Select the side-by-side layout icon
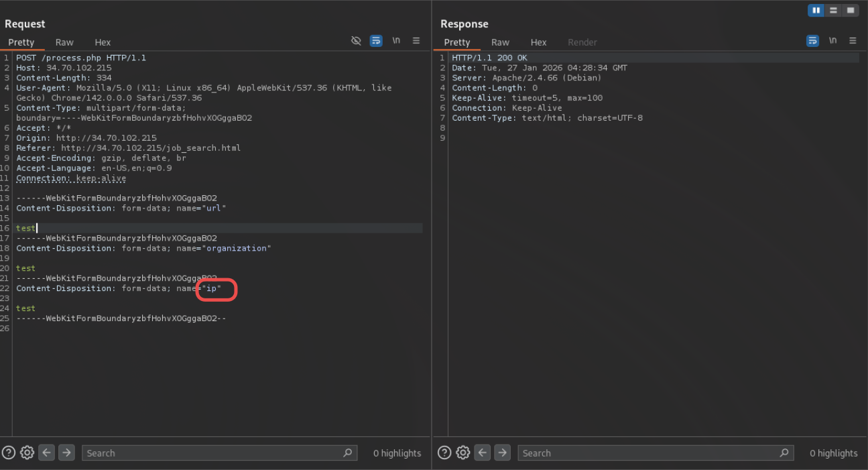 click(x=816, y=11)
